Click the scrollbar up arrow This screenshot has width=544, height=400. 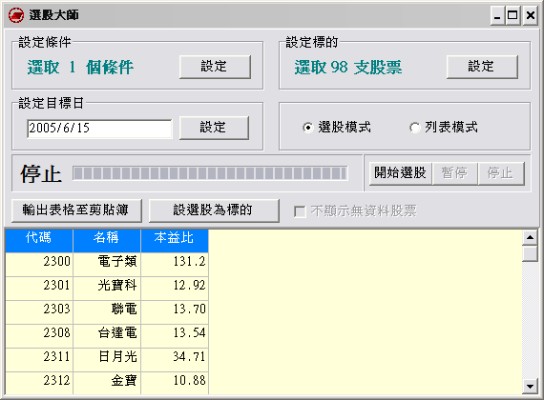coord(530,237)
